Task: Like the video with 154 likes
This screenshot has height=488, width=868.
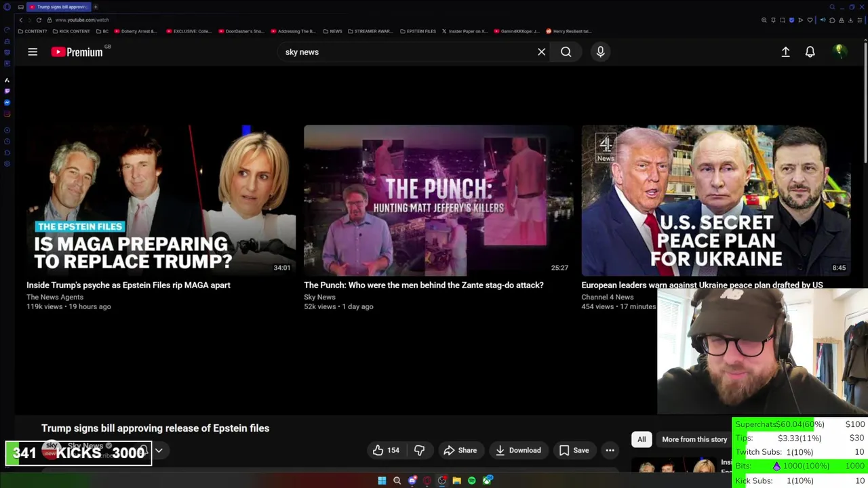Action: [x=386, y=450]
